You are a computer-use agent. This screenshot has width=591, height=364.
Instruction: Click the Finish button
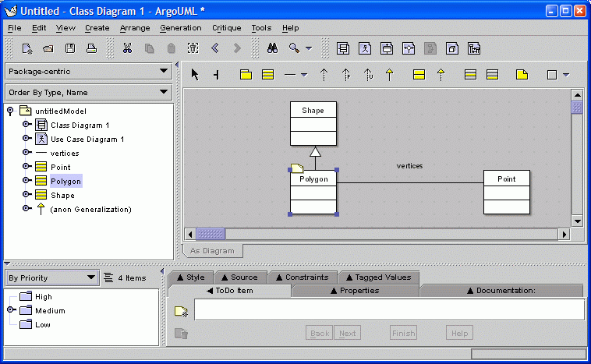pyautogui.click(x=403, y=333)
